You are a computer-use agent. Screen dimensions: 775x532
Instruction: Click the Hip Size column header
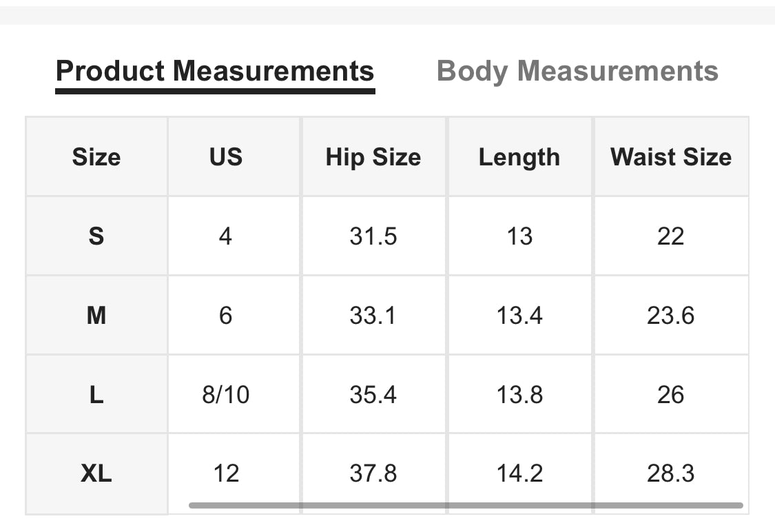click(x=373, y=157)
